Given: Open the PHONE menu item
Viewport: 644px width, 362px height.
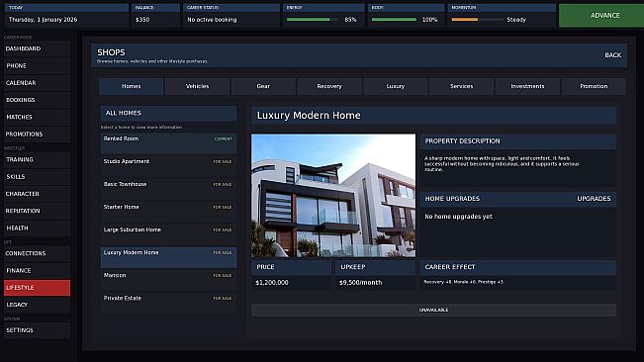Looking at the screenshot, I should coord(37,65).
